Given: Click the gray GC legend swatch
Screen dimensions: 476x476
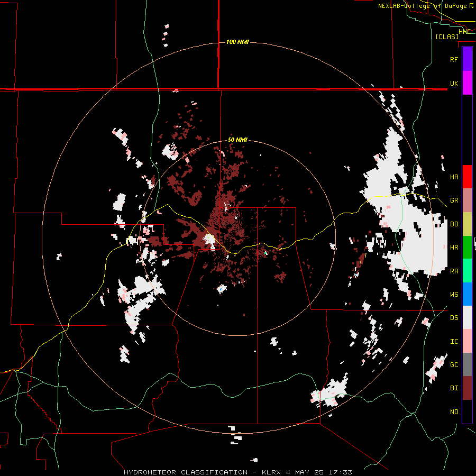Looking at the screenshot, I should pyautogui.click(x=467, y=364).
